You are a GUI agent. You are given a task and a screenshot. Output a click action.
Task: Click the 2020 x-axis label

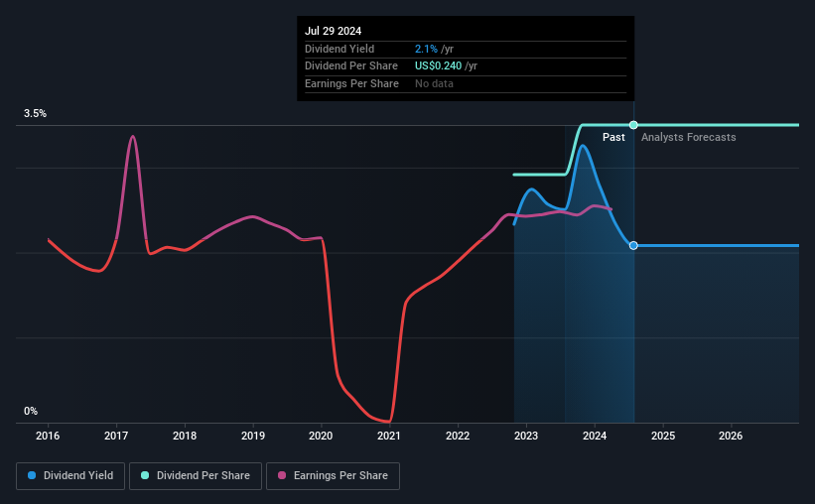point(321,436)
